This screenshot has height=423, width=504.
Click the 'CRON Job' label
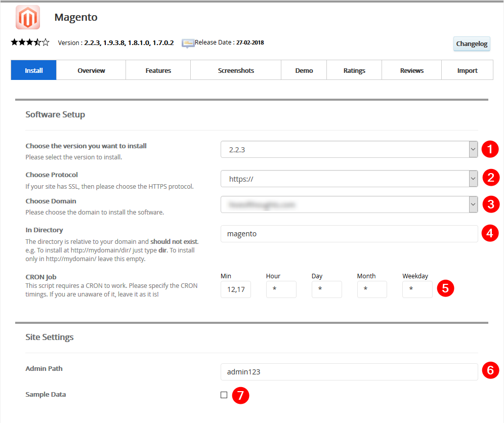41,277
